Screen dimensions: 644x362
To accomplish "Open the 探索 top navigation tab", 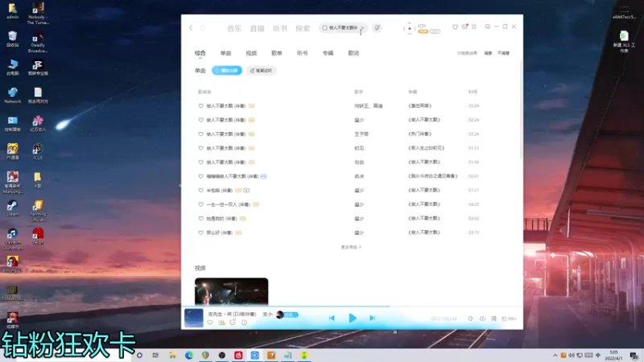I will coord(303,28).
